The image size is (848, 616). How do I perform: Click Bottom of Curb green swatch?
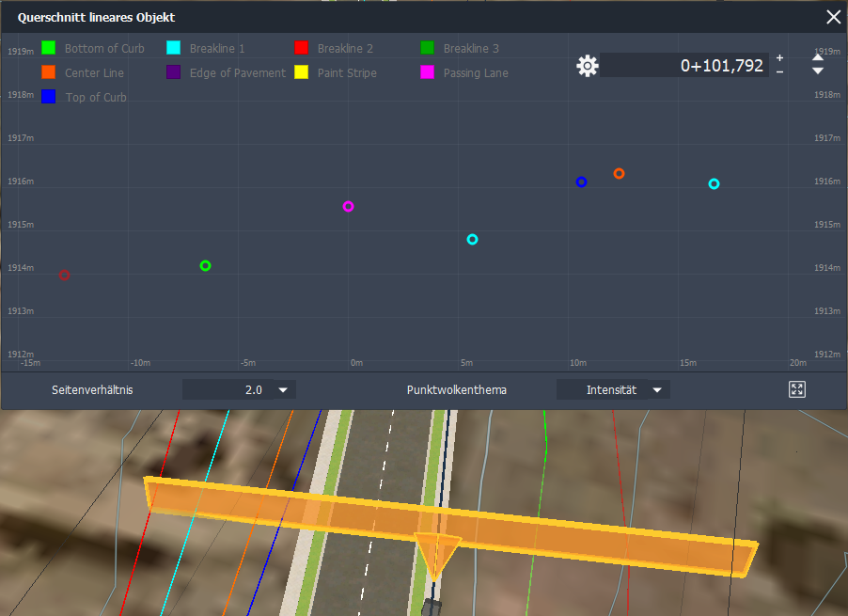coord(48,48)
